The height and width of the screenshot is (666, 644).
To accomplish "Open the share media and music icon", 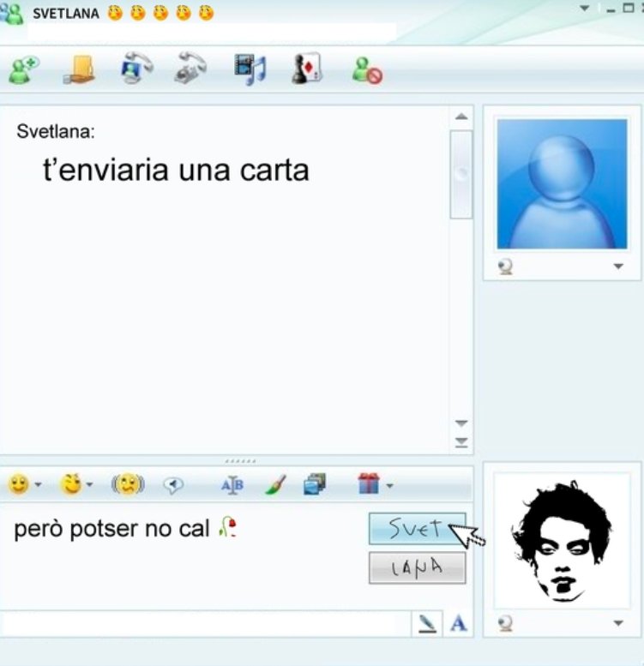I will pos(250,69).
